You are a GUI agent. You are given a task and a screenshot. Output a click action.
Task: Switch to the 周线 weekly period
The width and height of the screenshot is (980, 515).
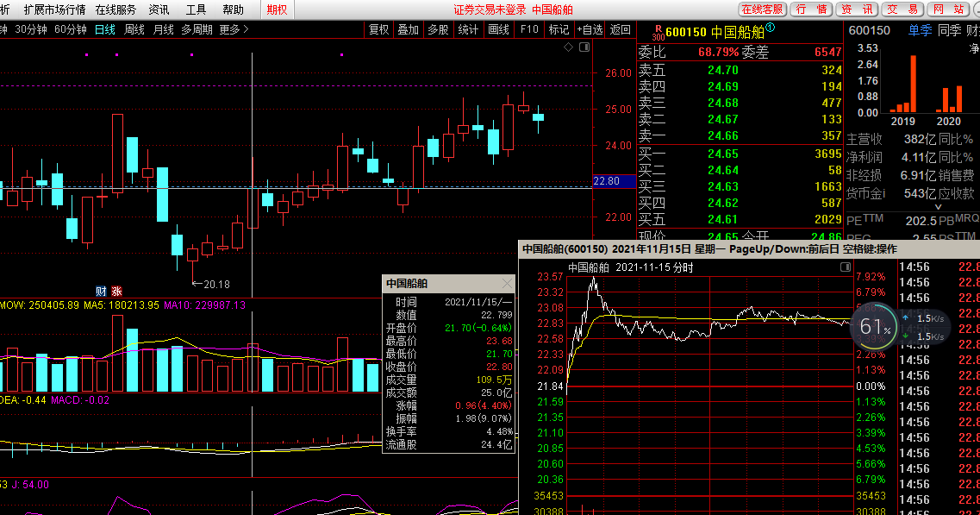[134, 29]
